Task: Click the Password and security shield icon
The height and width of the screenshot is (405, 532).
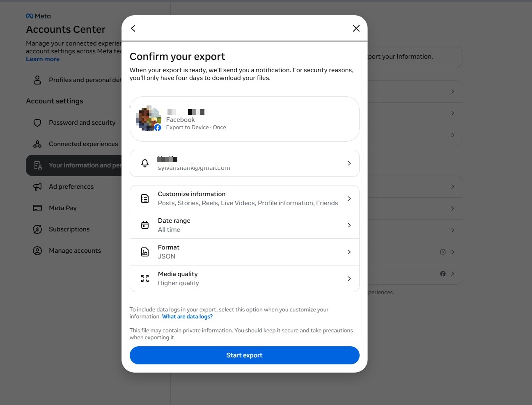Action: [x=37, y=123]
